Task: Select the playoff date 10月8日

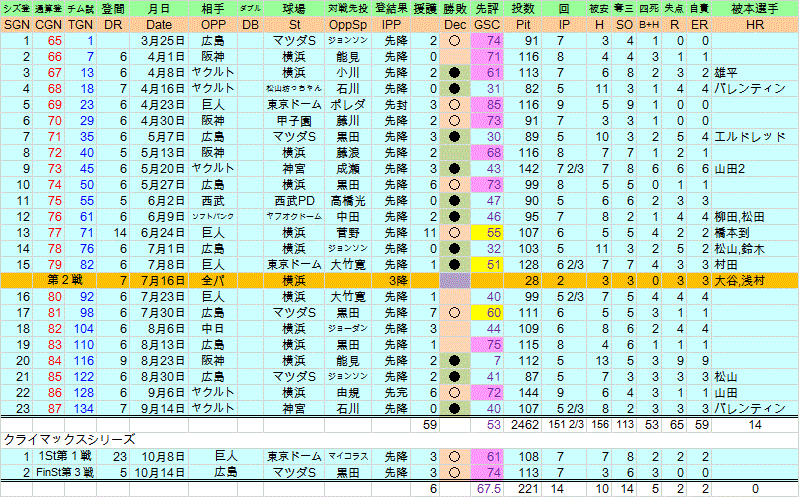Action: click(163, 457)
